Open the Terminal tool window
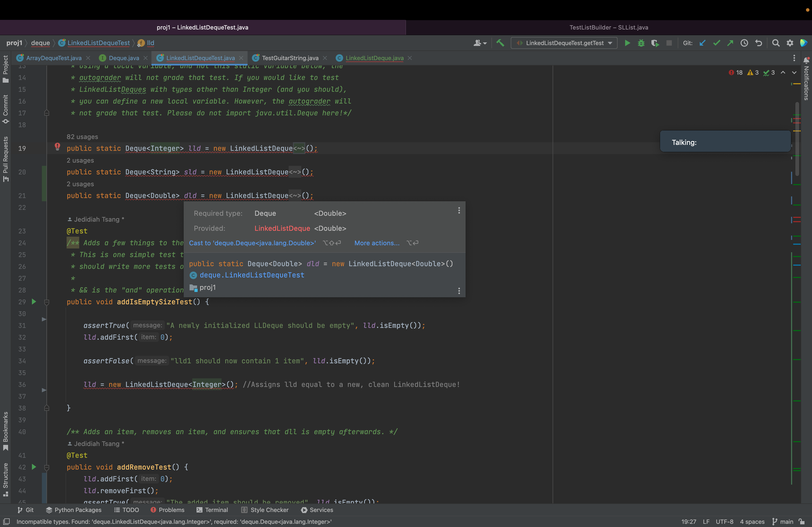 [x=213, y=510]
